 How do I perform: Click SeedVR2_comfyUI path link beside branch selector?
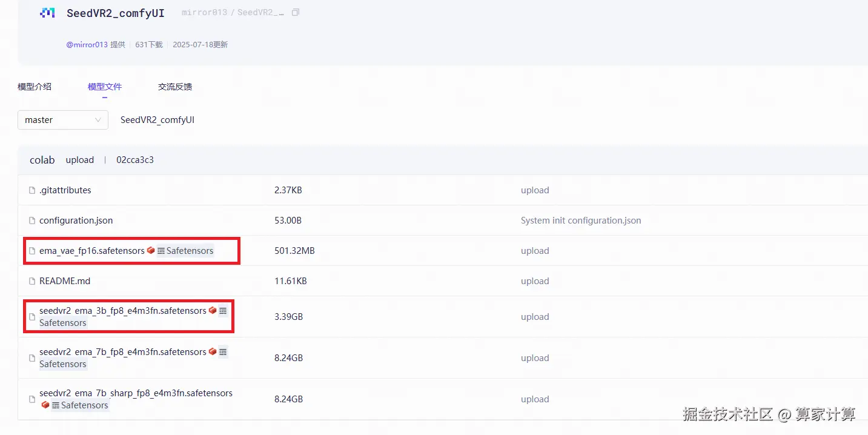click(157, 120)
